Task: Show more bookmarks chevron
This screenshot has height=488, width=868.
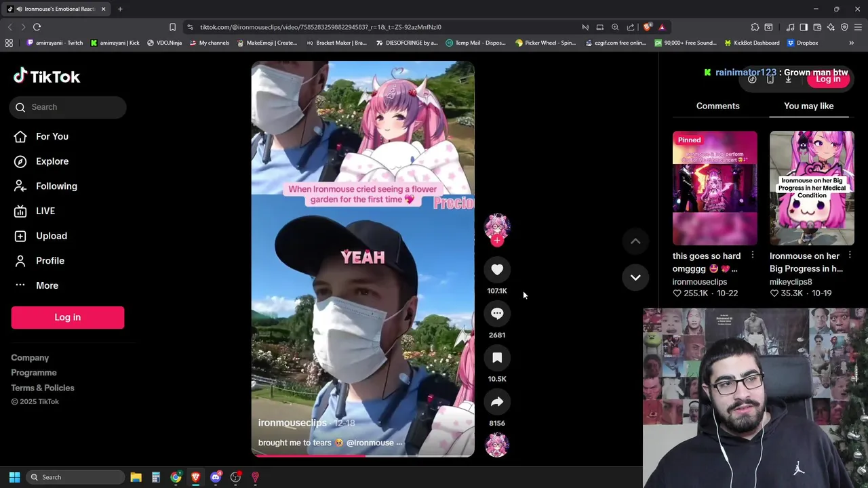Action: pos(851,43)
